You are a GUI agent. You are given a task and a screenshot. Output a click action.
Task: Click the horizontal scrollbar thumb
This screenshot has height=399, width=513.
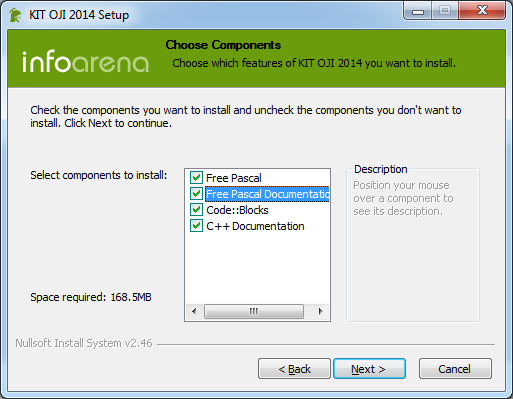254,312
